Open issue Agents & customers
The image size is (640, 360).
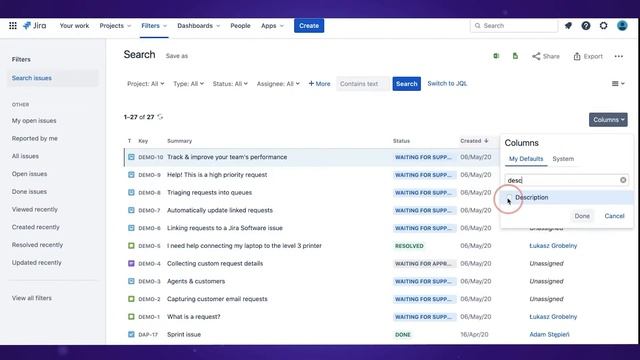[196, 281]
